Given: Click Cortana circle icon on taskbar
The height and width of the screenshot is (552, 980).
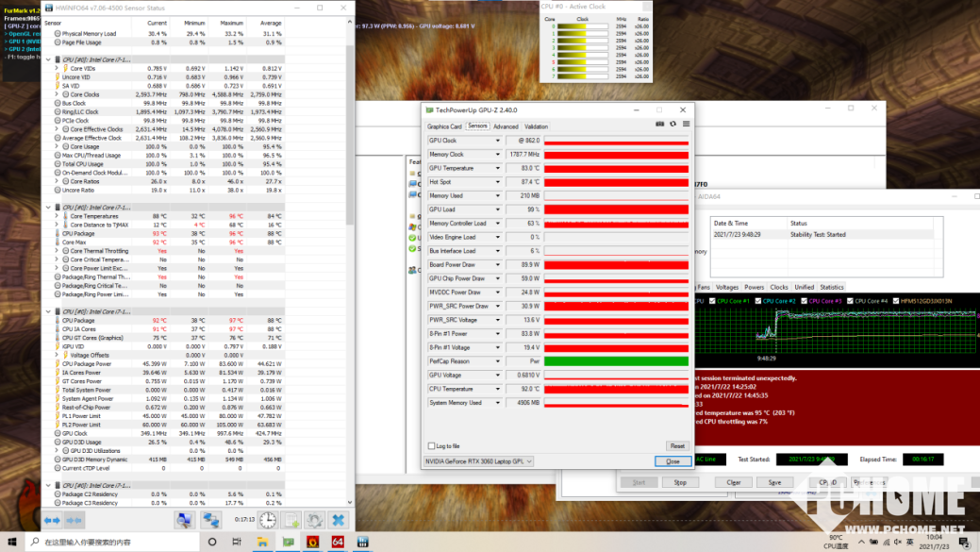Looking at the screenshot, I should (212, 542).
